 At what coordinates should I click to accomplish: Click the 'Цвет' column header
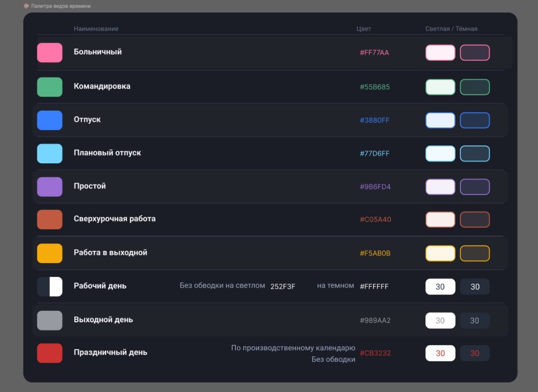pyautogui.click(x=364, y=29)
